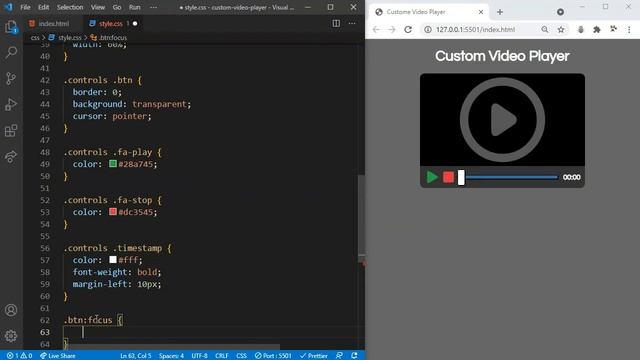The width and height of the screenshot is (640, 360).
Task: Click the Chrome address bar URL
Action: (x=476, y=29)
